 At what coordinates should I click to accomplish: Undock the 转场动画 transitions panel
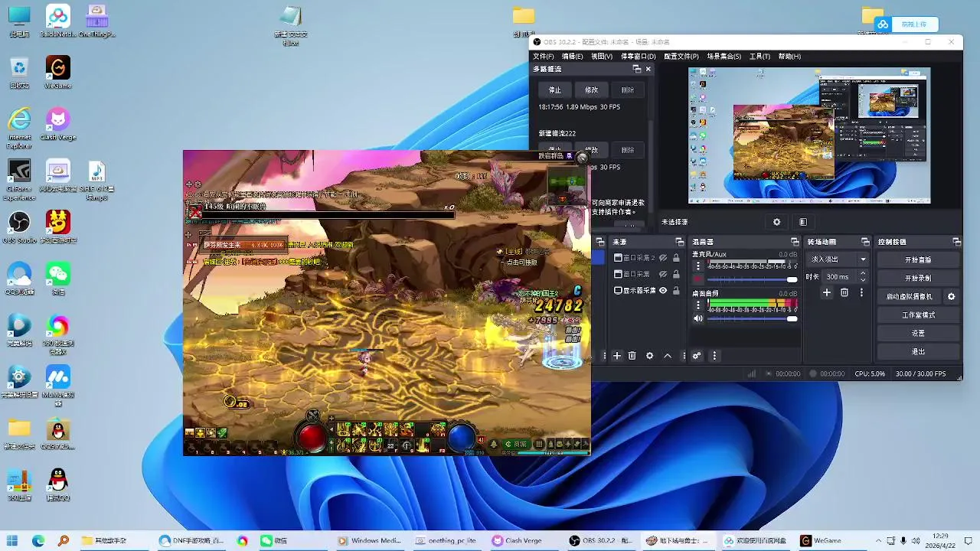865,242
